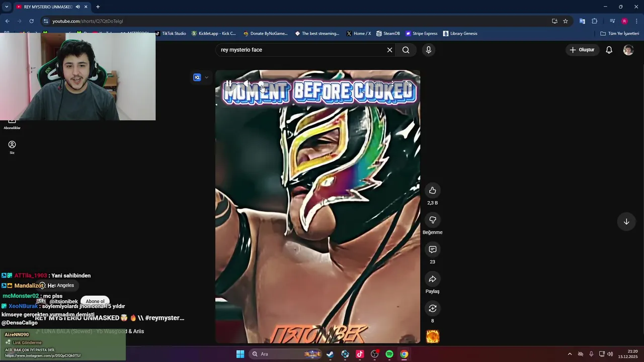The height and width of the screenshot is (362, 644).
Task: Open Abonelikler in the sidebar
Action: coord(12,124)
